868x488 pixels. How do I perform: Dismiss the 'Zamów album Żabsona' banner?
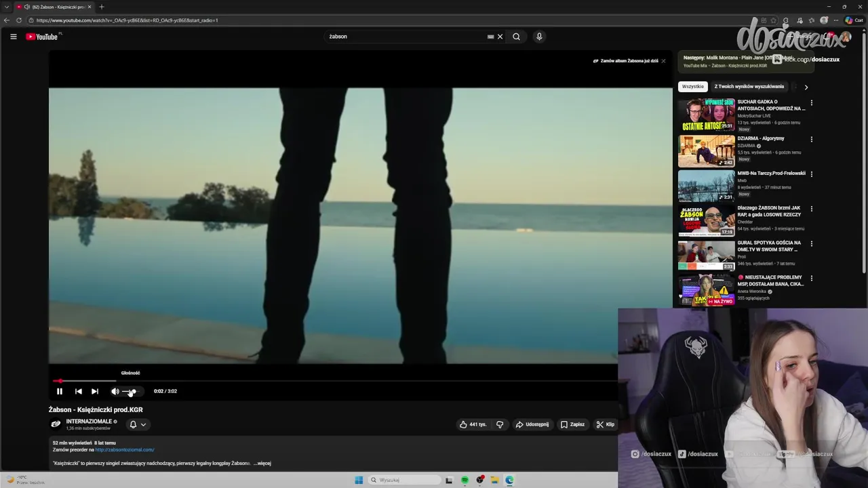663,61
